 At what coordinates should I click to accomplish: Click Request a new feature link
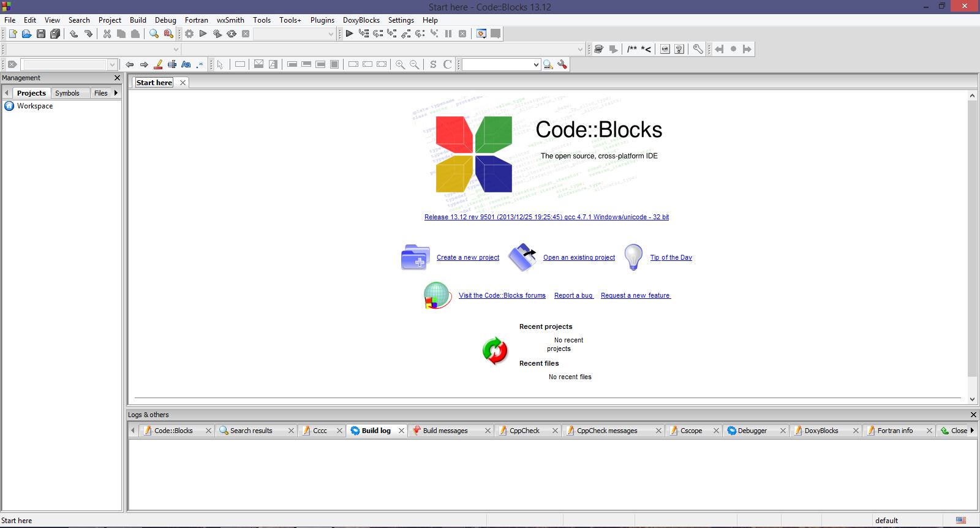636,295
